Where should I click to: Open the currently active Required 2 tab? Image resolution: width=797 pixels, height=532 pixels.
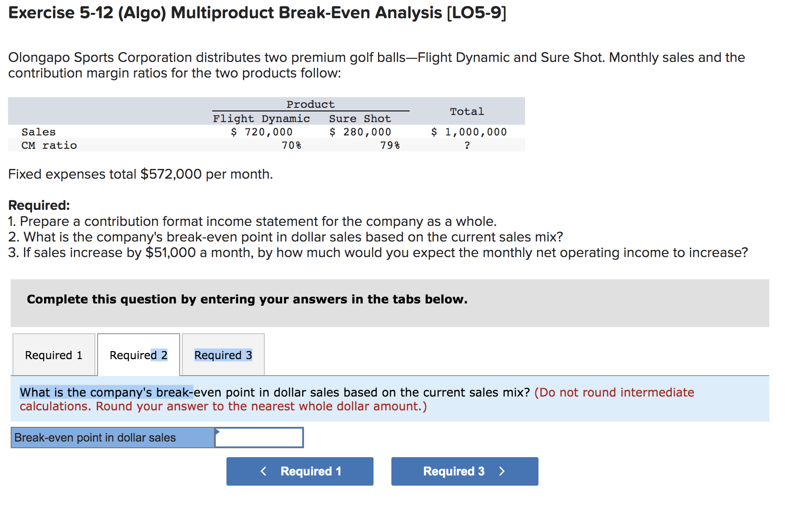(138, 355)
